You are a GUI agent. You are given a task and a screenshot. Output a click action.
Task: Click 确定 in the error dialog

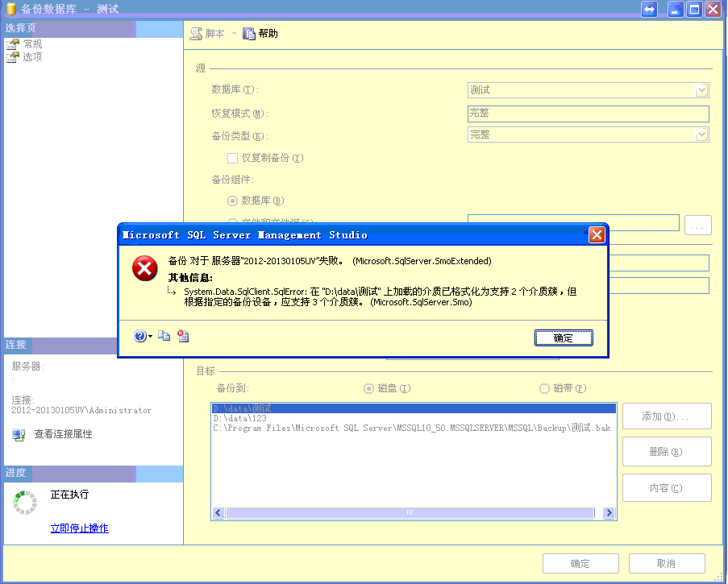click(564, 338)
